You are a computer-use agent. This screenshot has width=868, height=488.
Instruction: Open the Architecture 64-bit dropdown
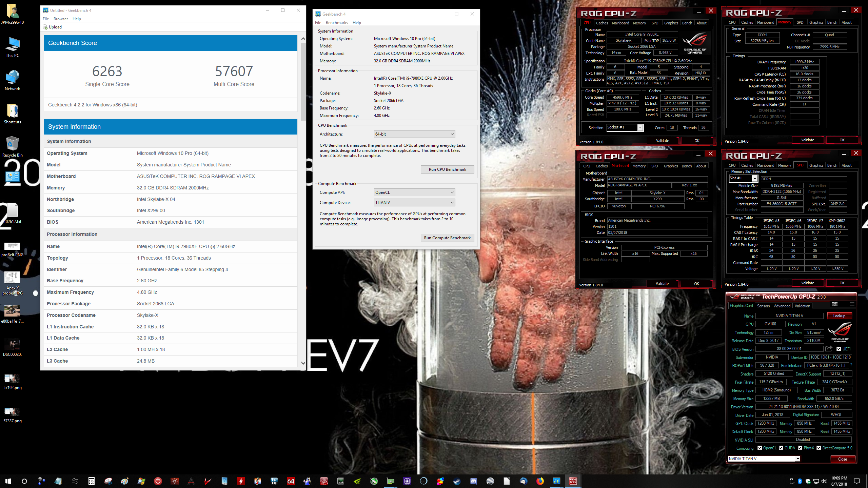pos(414,134)
